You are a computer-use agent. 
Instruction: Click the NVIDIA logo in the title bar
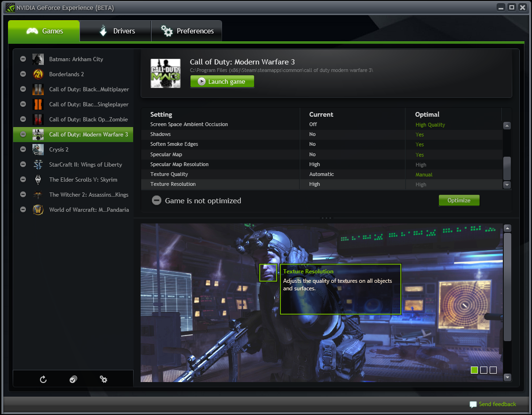click(x=9, y=7)
